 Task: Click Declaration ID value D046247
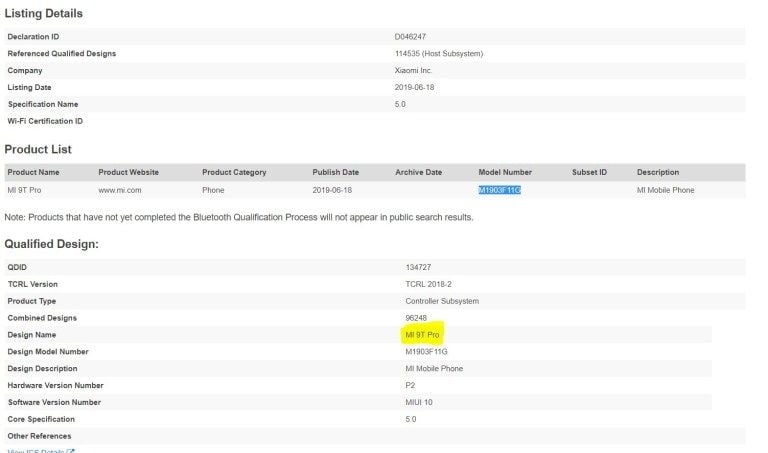tap(410, 37)
